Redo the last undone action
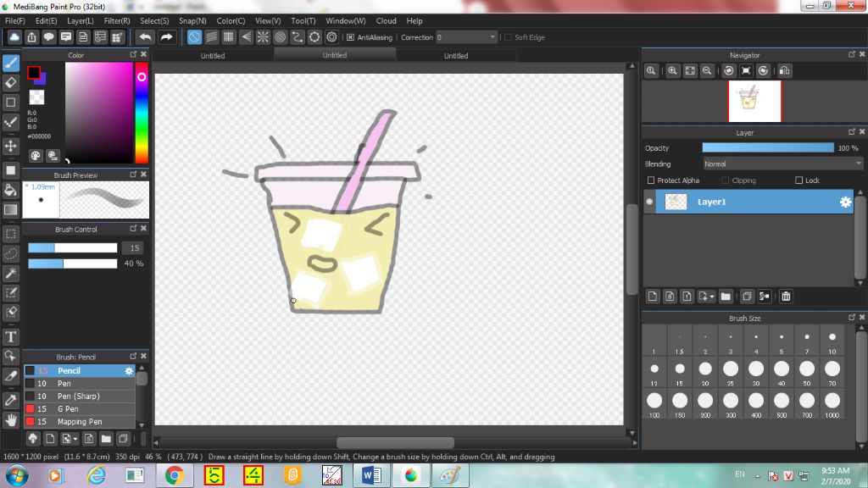 (x=166, y=37)
